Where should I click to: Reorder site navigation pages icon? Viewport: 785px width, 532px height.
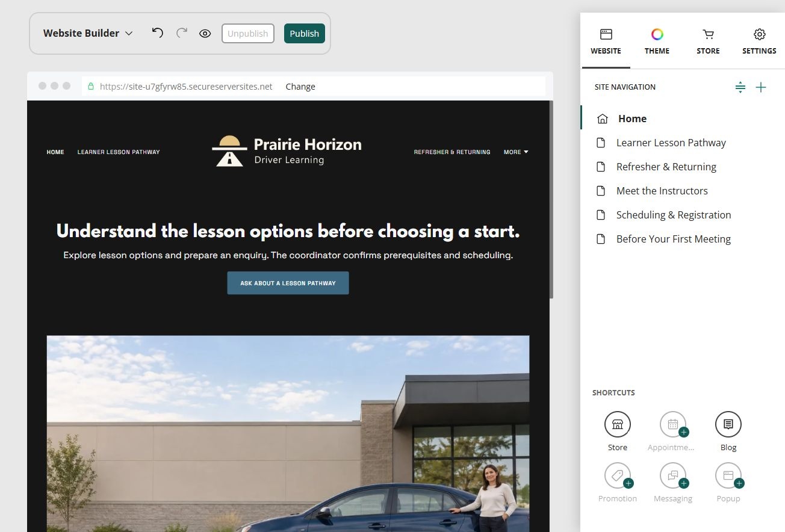[x=740, y=87]
